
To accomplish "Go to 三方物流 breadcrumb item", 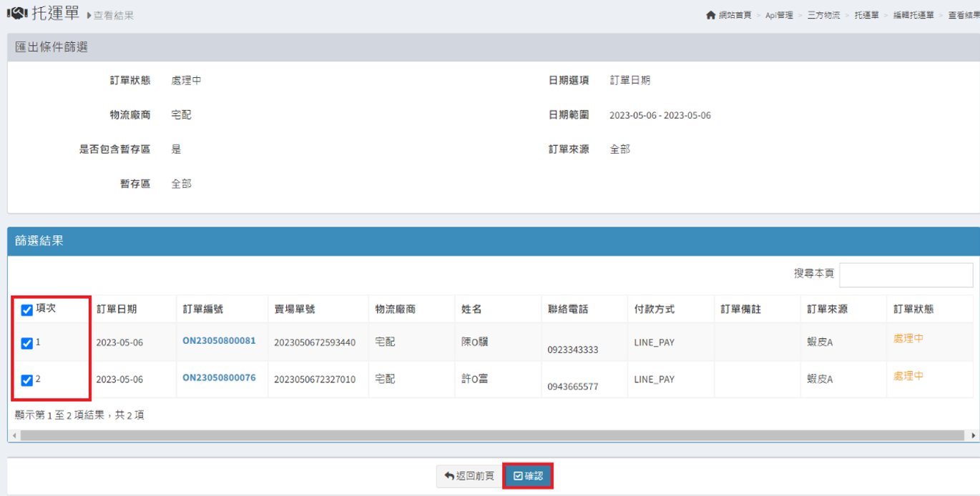I will [823, 15].
